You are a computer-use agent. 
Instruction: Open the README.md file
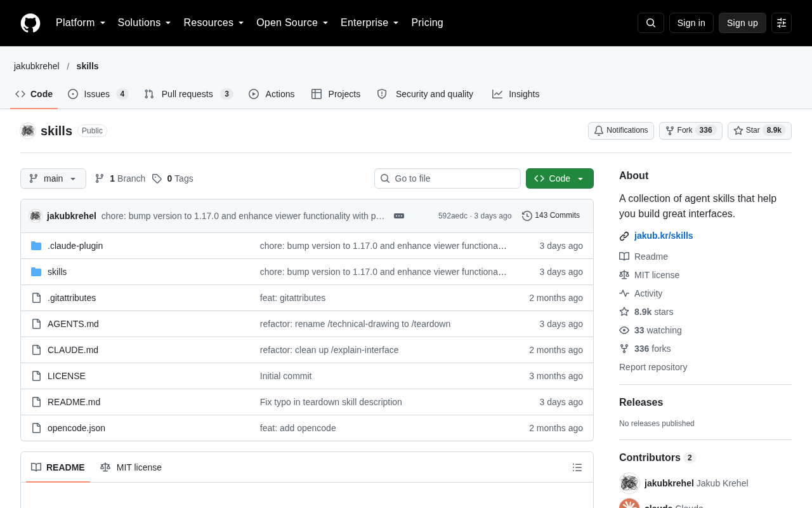(74, 402)
